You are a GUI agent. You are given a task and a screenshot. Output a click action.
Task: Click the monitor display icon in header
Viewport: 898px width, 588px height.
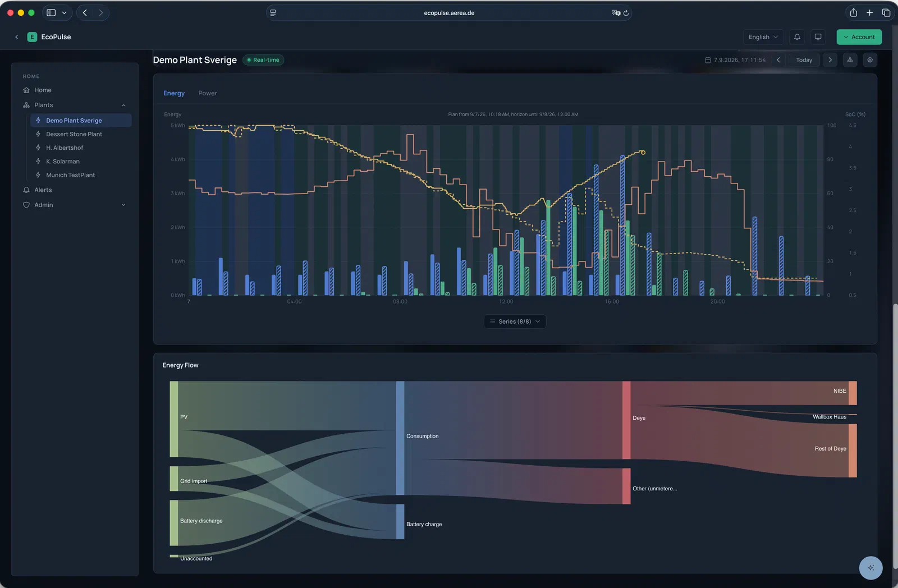pos(818,37)
